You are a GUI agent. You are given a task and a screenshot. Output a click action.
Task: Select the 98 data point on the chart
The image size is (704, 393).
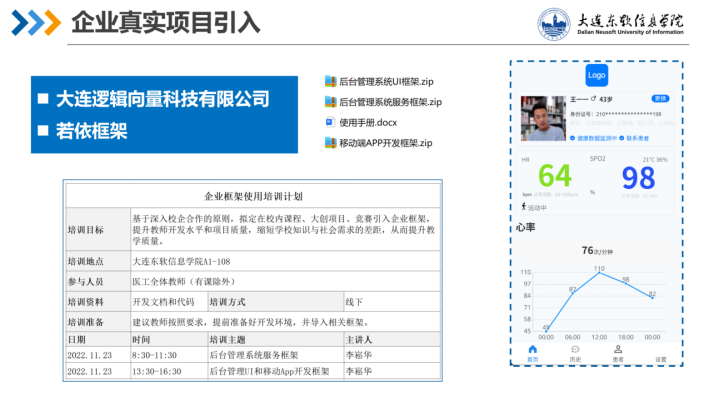pos(625,283)
